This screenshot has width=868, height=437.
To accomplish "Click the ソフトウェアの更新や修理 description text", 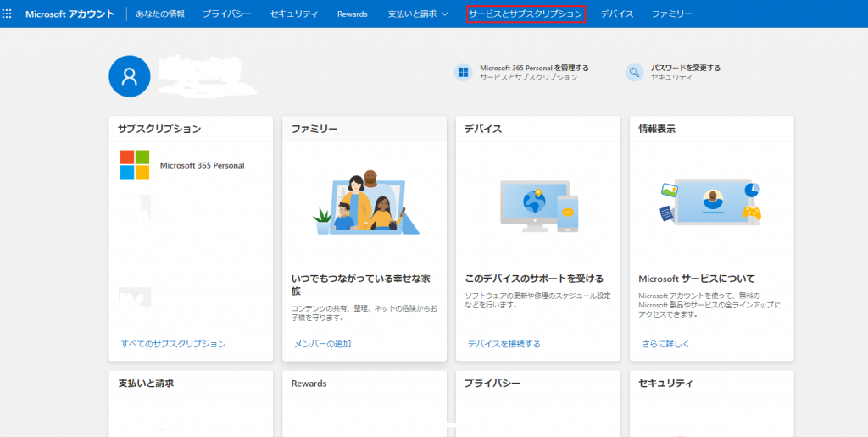I will [537, 300].
